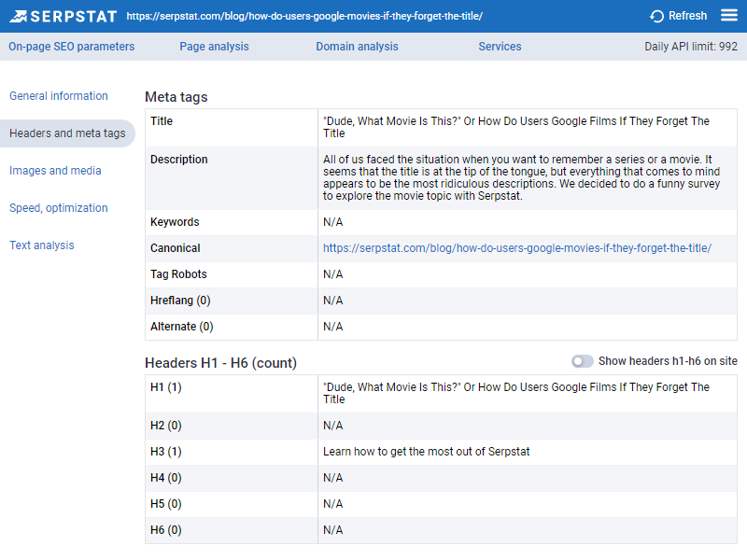Image resolution: width=747 pixels, height=560 pixels.
Task: Click the Canonical row label
Action: (176, 248)
